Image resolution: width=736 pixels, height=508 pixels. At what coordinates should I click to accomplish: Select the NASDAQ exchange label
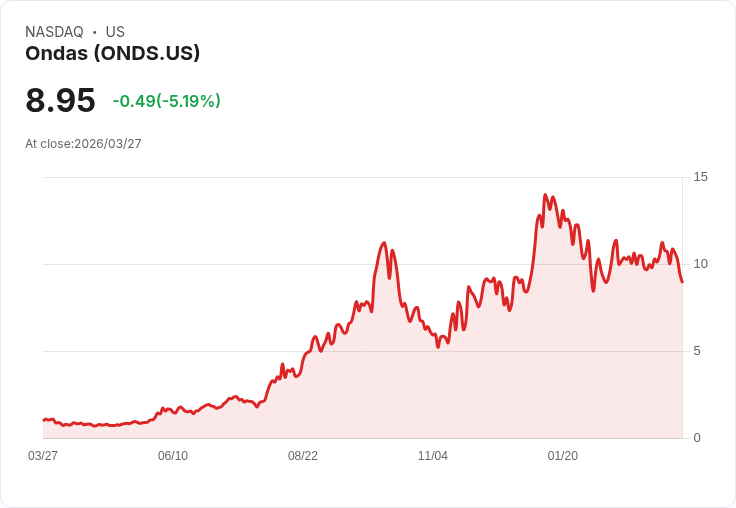(x=54, y=32)
